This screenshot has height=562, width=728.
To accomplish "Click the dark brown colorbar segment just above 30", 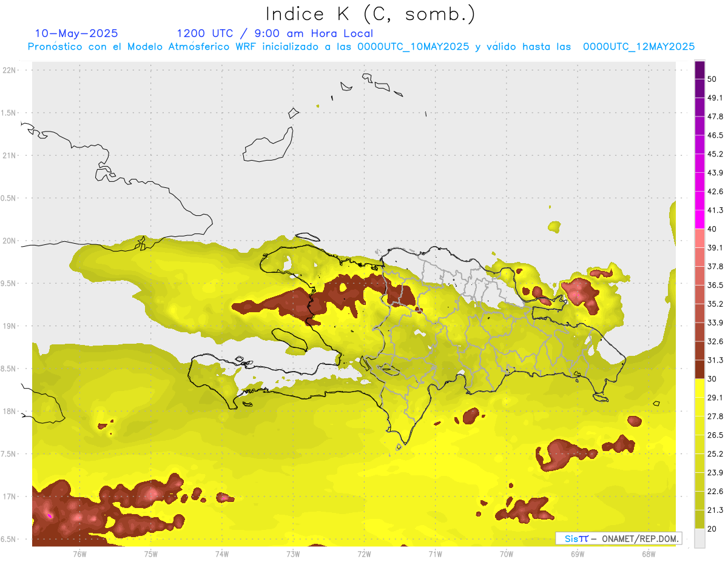I will point(700,369).
